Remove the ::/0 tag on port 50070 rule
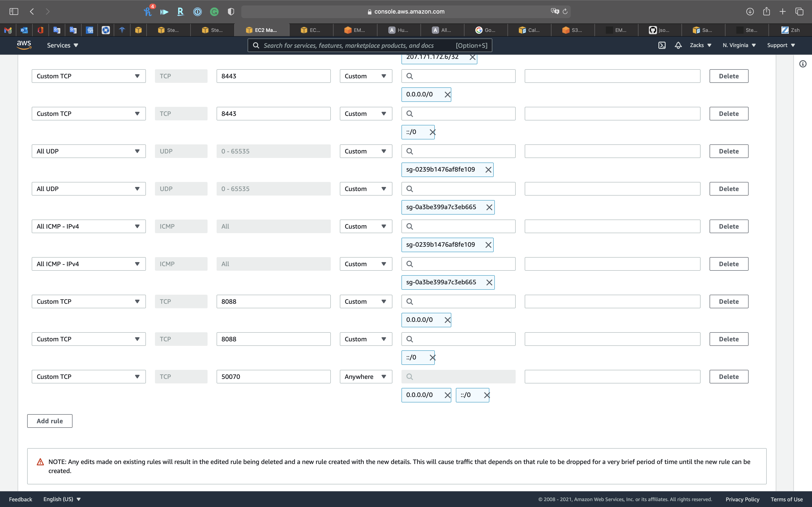The width and height of the screenshot is (812, 507). point(486,395)
